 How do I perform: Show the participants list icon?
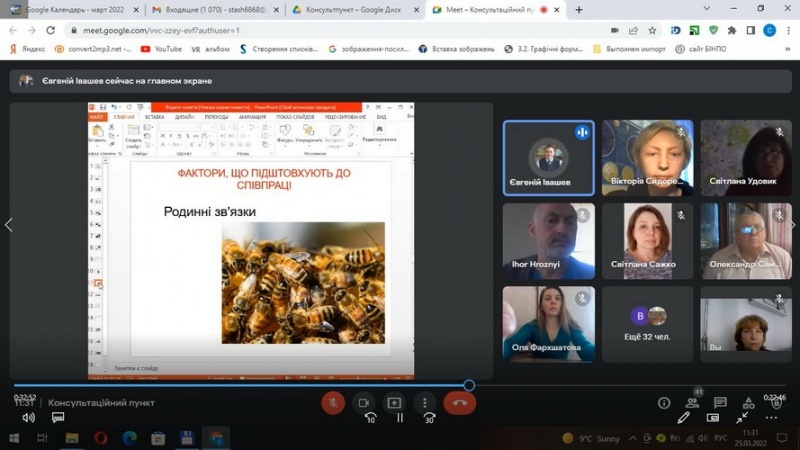[692, 402]
